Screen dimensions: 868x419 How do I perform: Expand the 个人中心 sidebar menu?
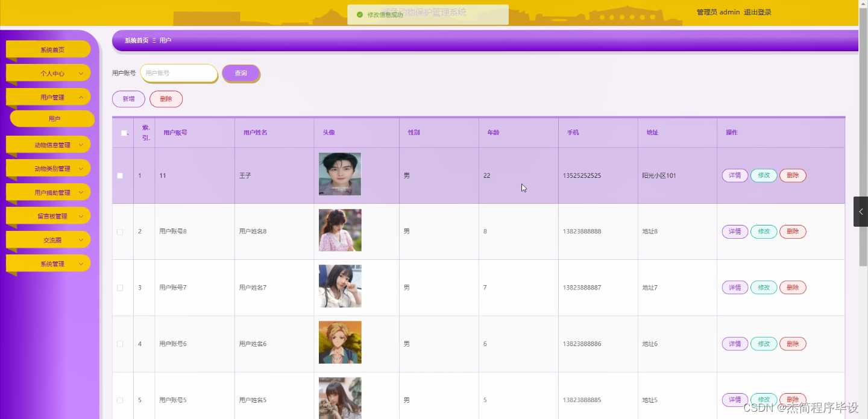[x=48, y=74]
